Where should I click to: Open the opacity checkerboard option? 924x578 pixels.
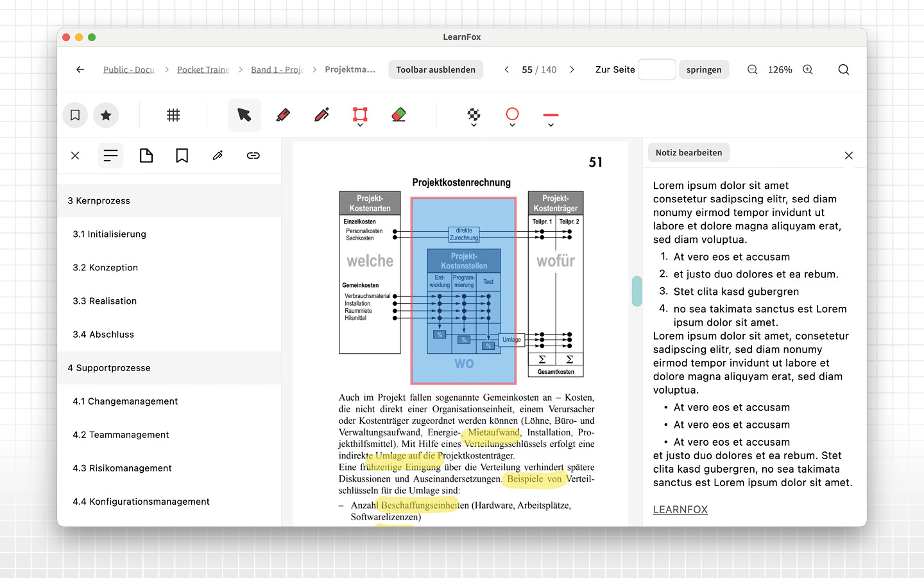click(474, 114)
